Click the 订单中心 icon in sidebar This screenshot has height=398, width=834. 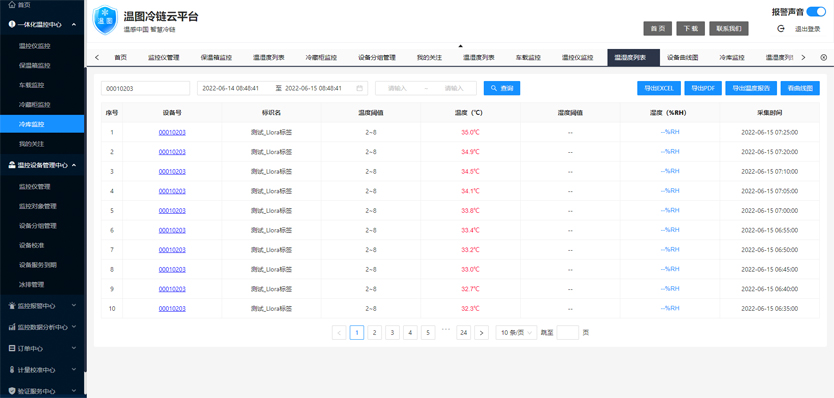[12, 349]
